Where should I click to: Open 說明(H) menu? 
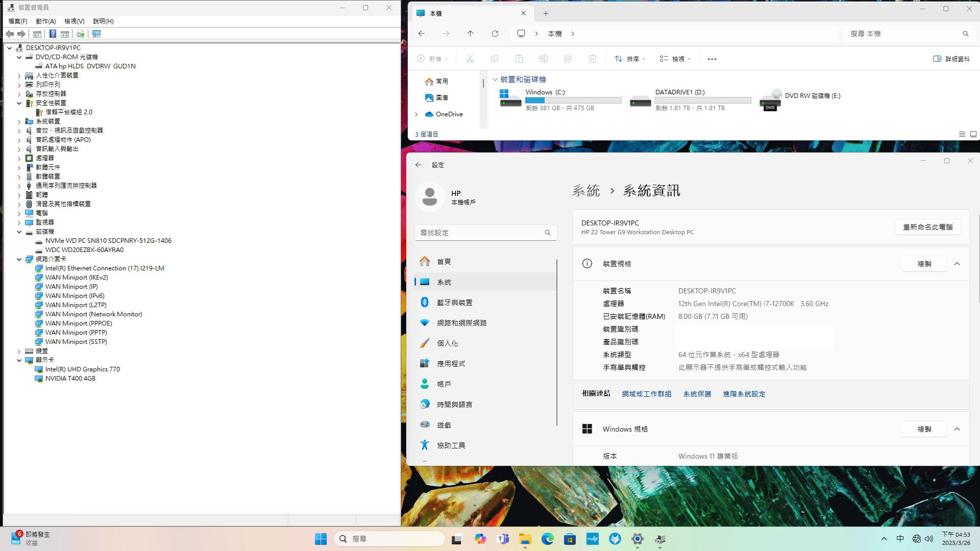tap(103, 21)
